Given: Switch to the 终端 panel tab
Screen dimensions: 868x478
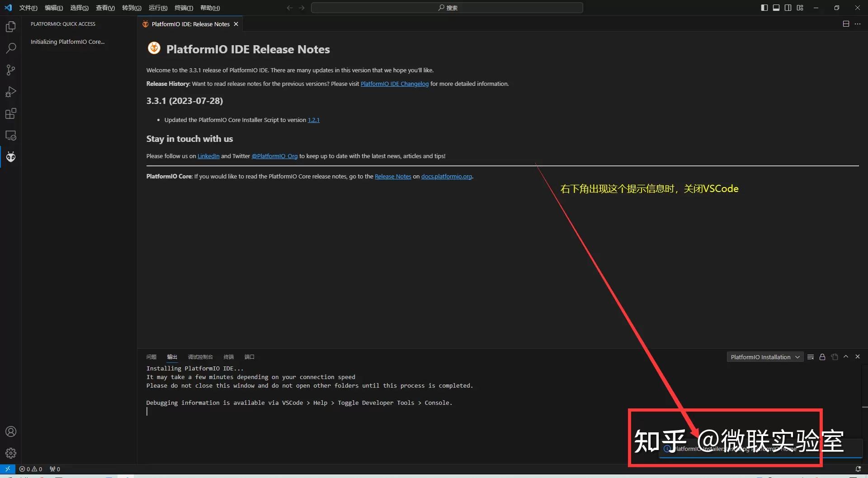Looking at the screenshot, I should (228, 357).
